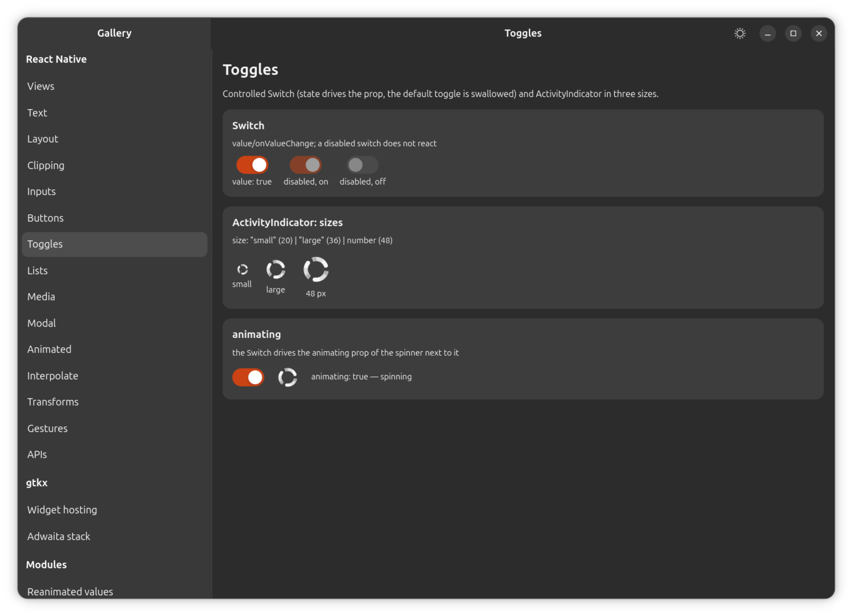Select APIs in the sidebar
The width and height of the screenshot is (852, 616).
click(115, 454)
